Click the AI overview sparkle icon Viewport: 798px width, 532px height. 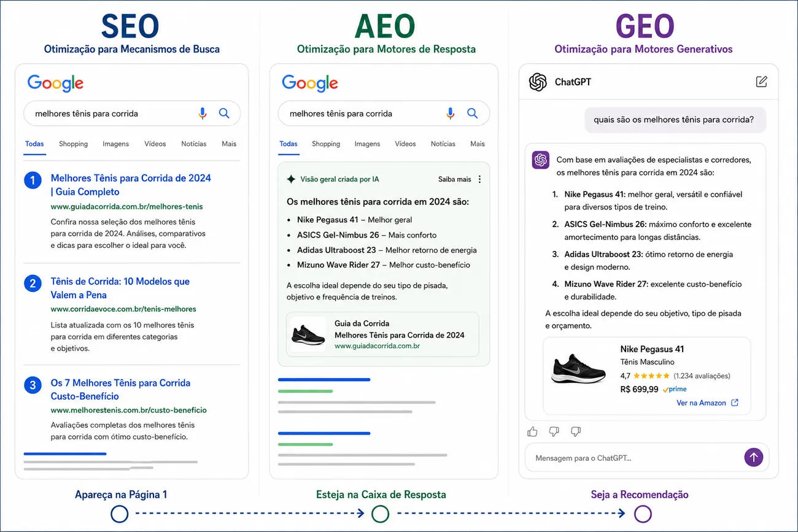(x=291, y=179)
